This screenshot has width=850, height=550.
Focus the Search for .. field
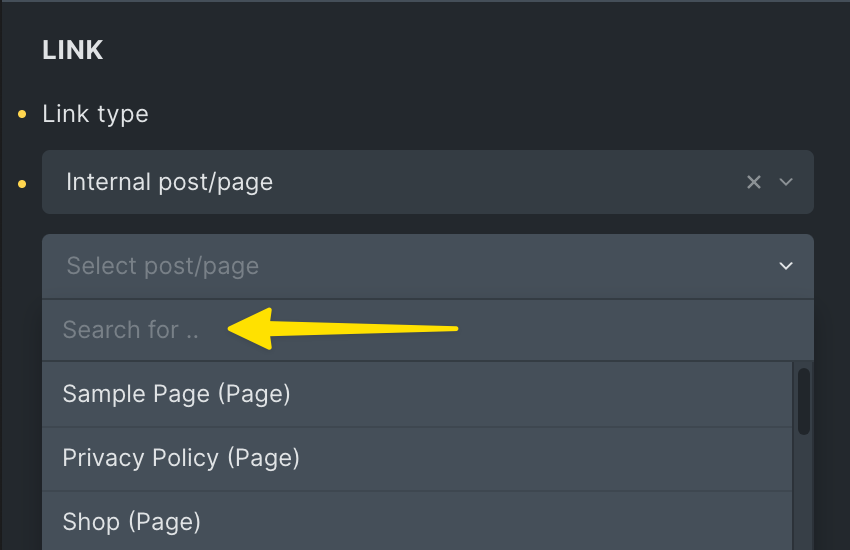[x=428, y=329]
